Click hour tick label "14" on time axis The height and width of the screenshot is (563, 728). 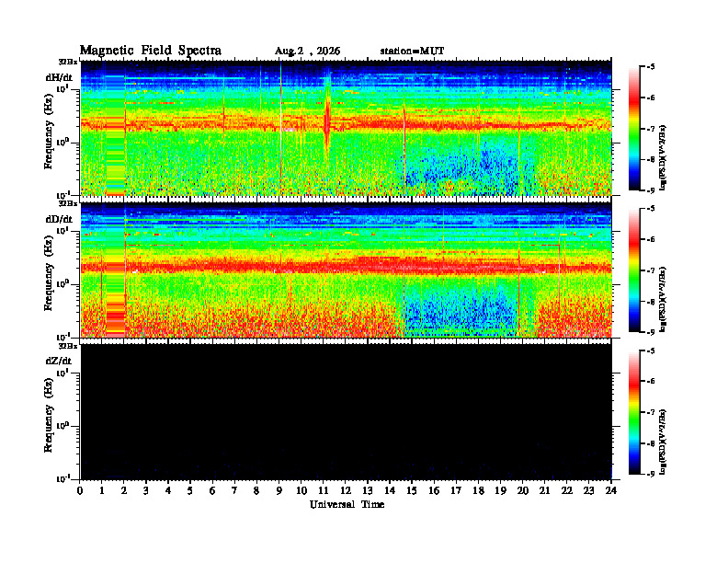pyautogui.click(x=390, y=491)
